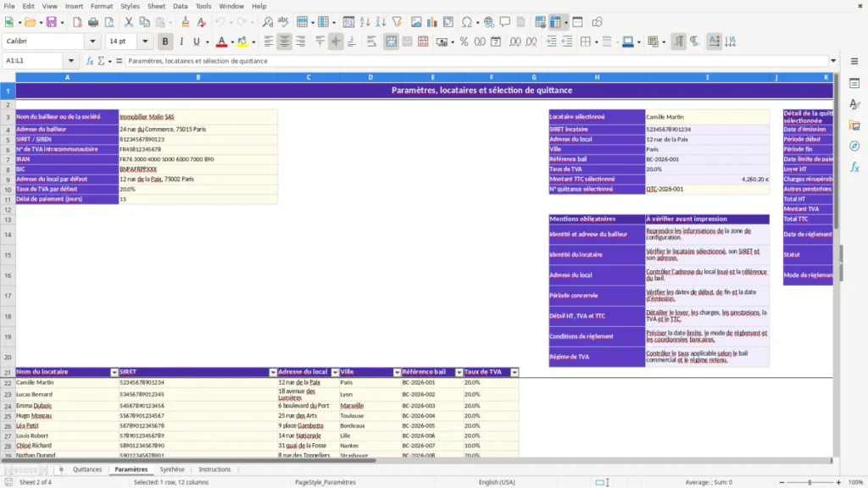
Task: Toggle Underline formatting
Action: [x=196, y=42]
